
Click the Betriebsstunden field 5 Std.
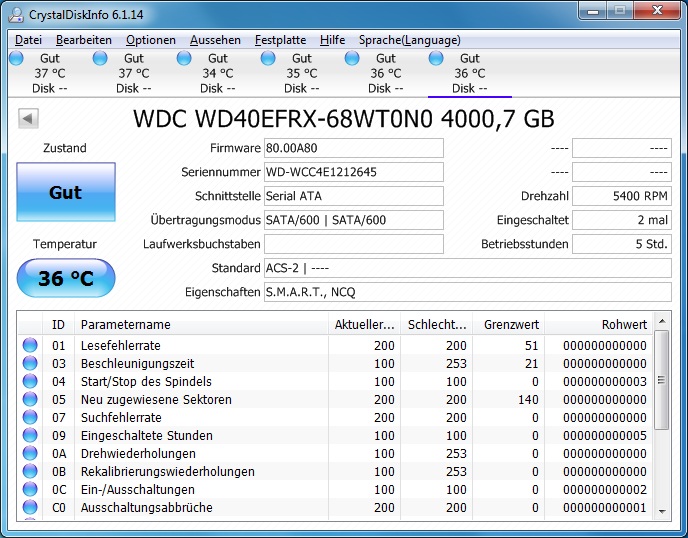tap(622, 244)
